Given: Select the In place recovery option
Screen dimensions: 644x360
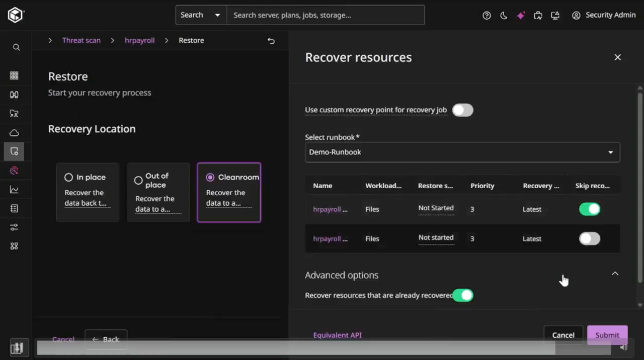Looking at the screenshot, I should (x=69, y=177).
